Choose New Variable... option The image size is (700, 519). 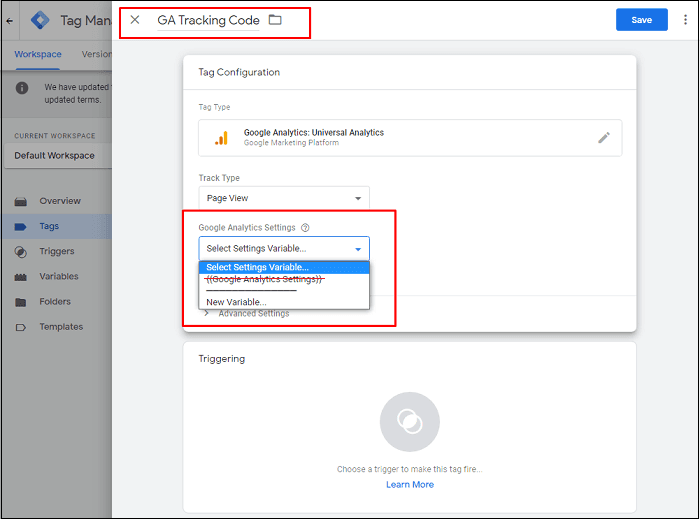point(284,302)
